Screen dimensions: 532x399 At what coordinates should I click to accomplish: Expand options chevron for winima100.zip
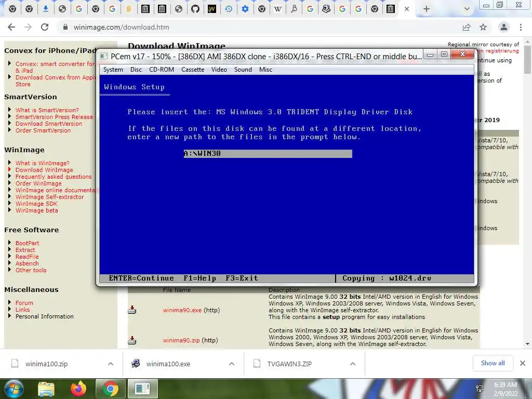111,364
